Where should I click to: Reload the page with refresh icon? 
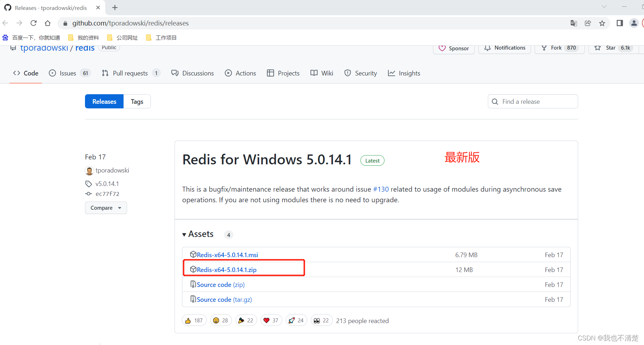point(34,23)
